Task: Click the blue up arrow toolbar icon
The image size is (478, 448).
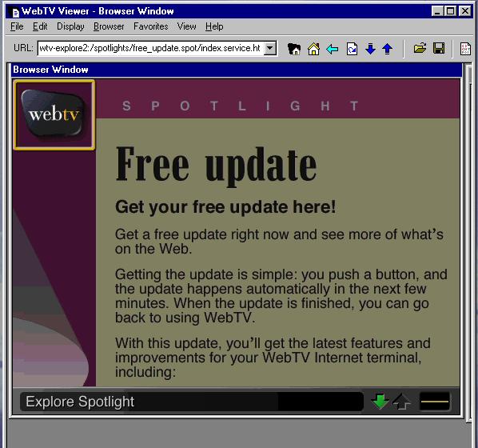Action: pyautogui.click(x=388, y=49)
